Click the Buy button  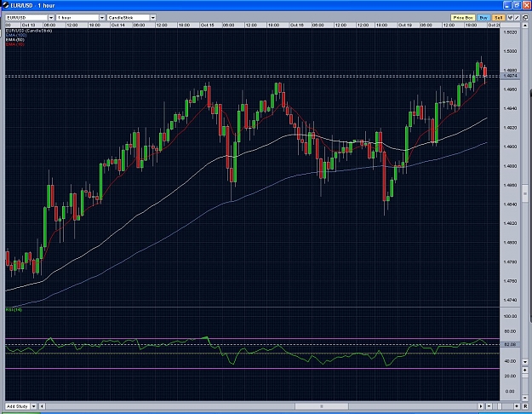(x=483, y=18)
